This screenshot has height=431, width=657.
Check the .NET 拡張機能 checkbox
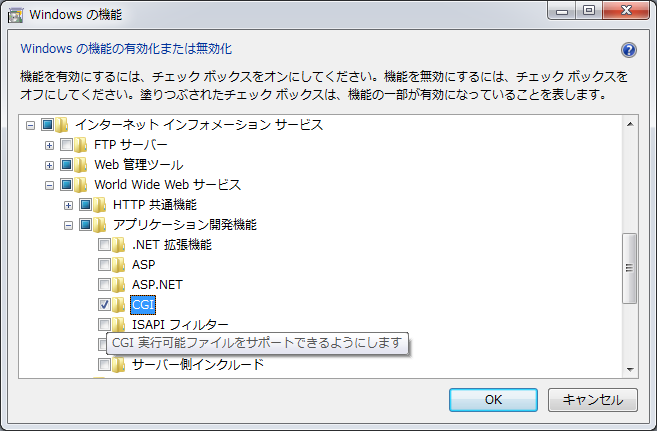104,244
